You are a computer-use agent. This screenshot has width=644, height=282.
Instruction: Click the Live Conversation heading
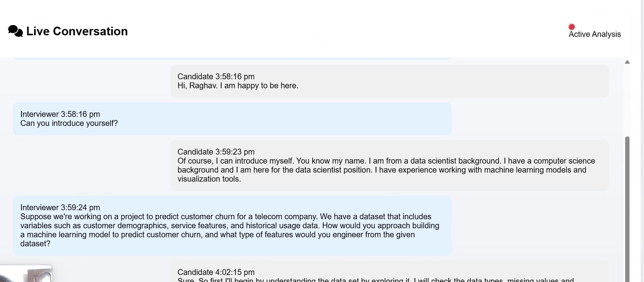point(77,31)
